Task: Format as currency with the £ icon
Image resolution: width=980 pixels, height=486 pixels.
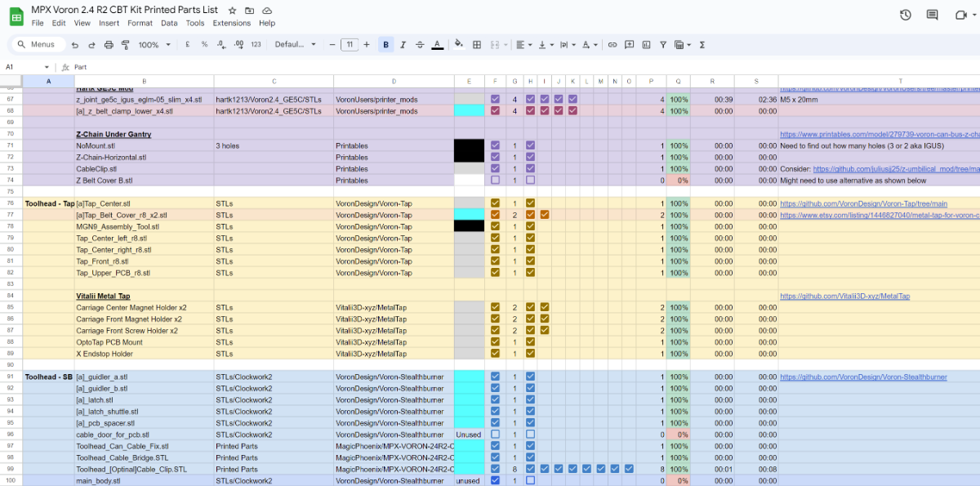Action: pos(187,45)
